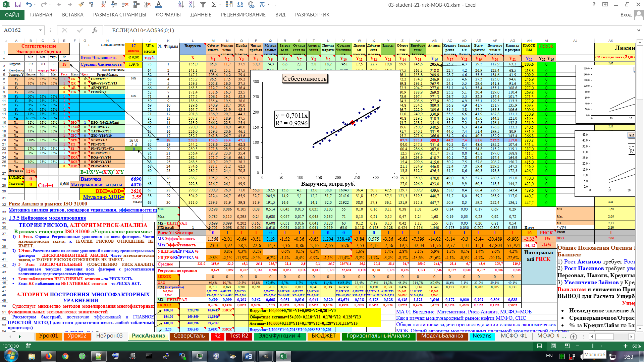Click the Undo arrow icon

29,5
